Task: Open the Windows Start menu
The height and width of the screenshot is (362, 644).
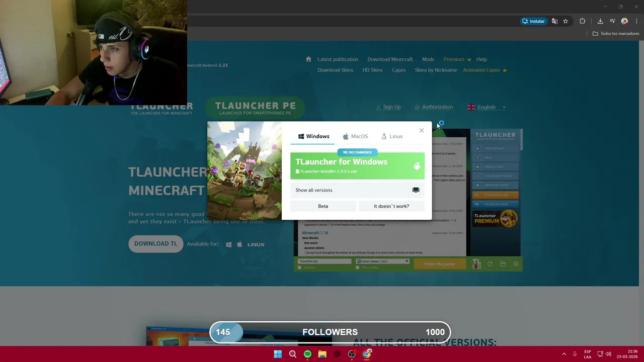Action: [x=278, y=354]
